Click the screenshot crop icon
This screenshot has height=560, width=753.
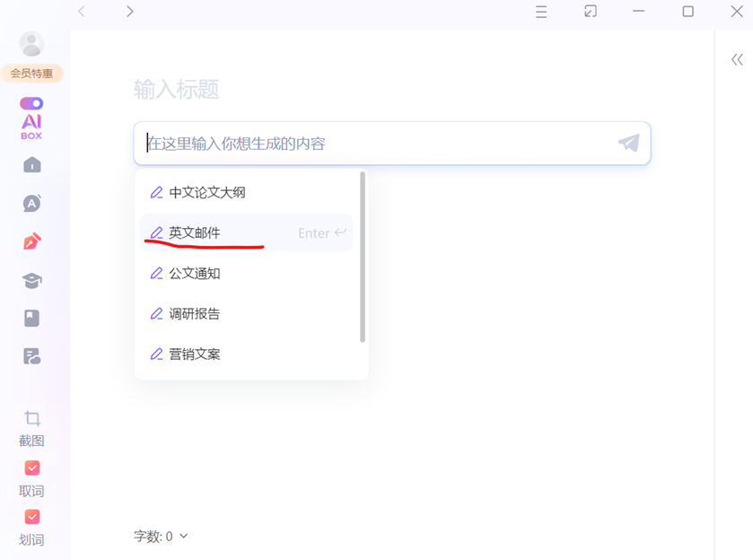tap(32, 418)
